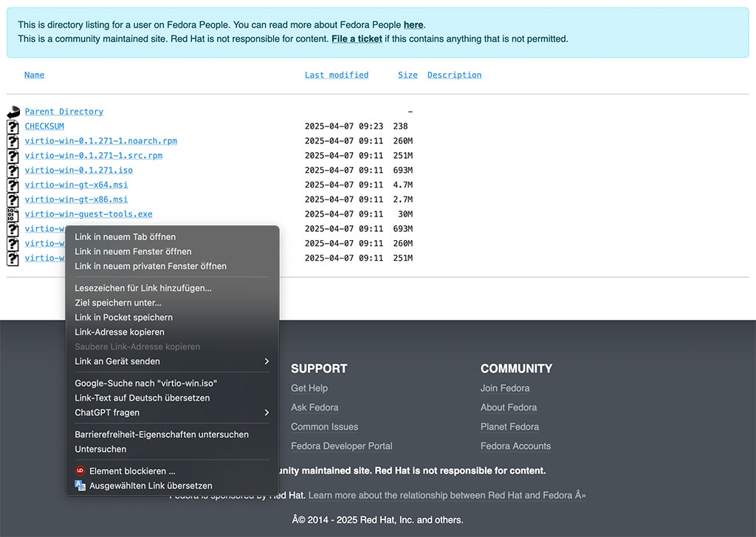
Task: Go to the Parent Directory link
Action: click(64, 112)
